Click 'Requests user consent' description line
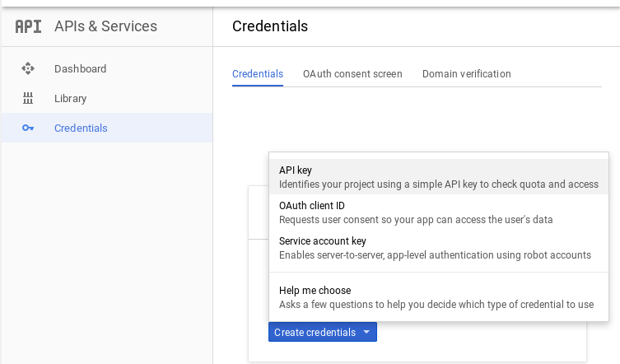This screenshot has height=364, width=620. (x=416, y=220)
